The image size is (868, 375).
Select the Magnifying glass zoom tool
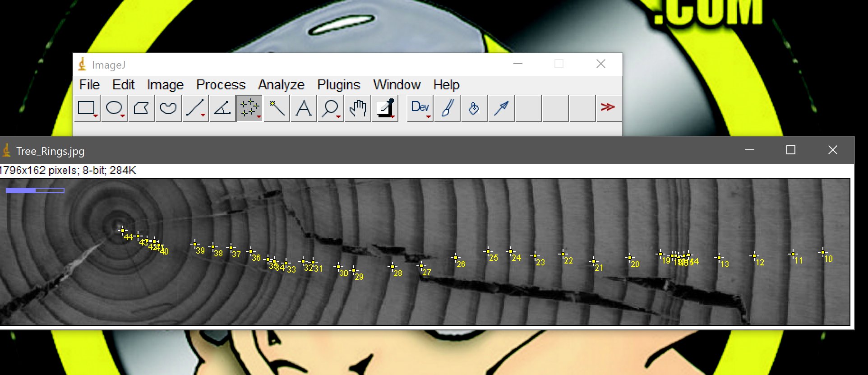point(331,108)
